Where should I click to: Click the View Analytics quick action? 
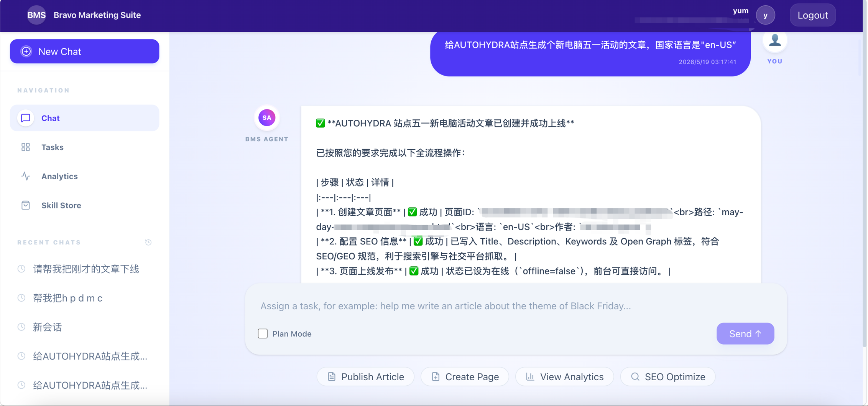pyautogui.click(x=564, y=377)
